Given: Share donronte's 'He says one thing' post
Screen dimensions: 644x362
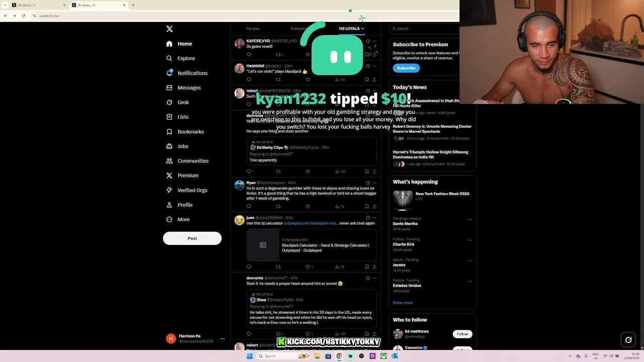Looking at the screenshot, I should point(374,171).
